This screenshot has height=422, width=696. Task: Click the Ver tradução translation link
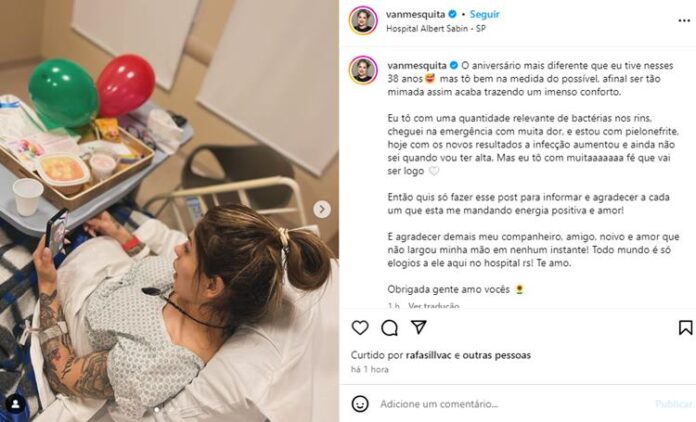pyautogui.click(x=434, y=306)
